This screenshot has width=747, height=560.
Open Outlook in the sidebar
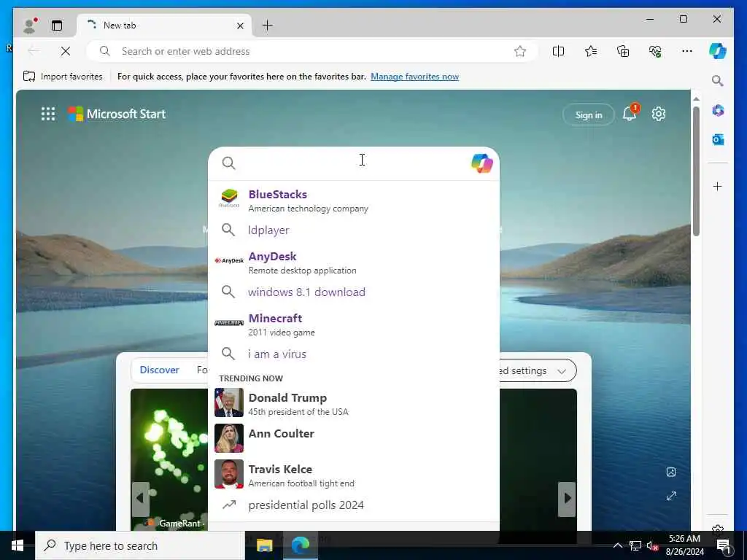click(x=718, y=139)
